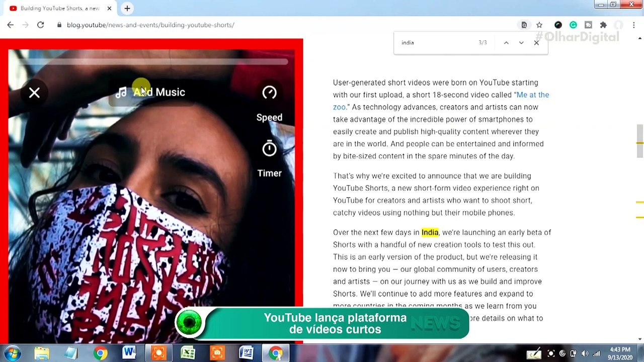This screenshot has width=644, height=362.
Task: Click the find bar search field
Action: 437,43
